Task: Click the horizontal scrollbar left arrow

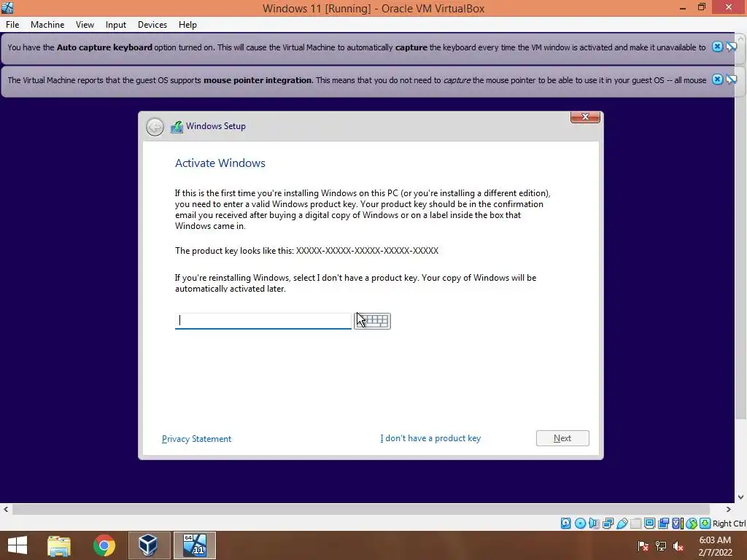Action: pos(6,509)
